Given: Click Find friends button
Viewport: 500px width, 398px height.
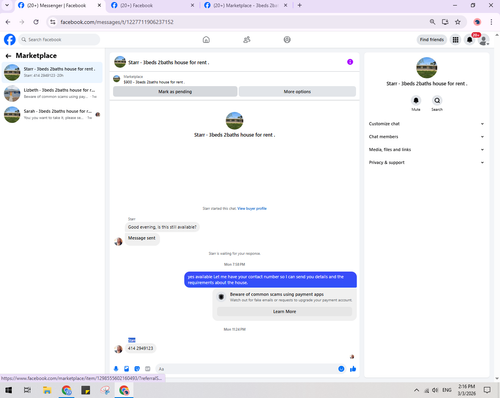Looking at the screenshot, I should tap(432, 40).
